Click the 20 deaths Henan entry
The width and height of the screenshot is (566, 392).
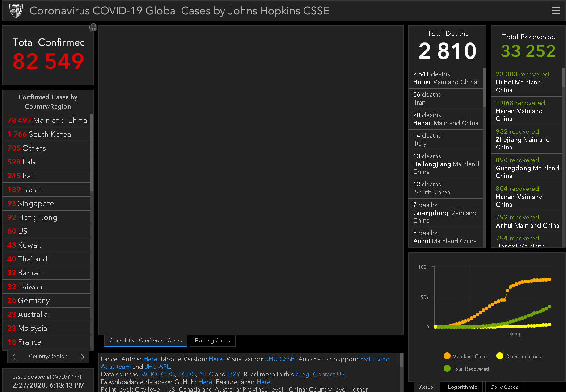click(x=446, y=119)
